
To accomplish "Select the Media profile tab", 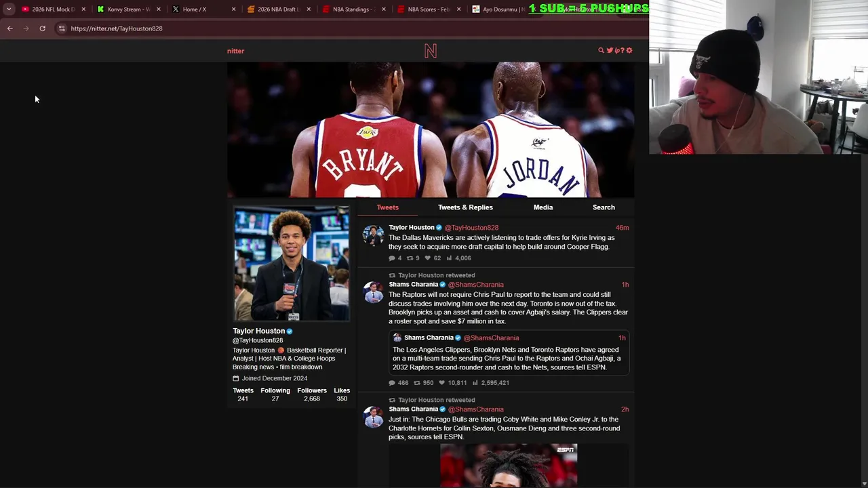I will tap(543, 207).
